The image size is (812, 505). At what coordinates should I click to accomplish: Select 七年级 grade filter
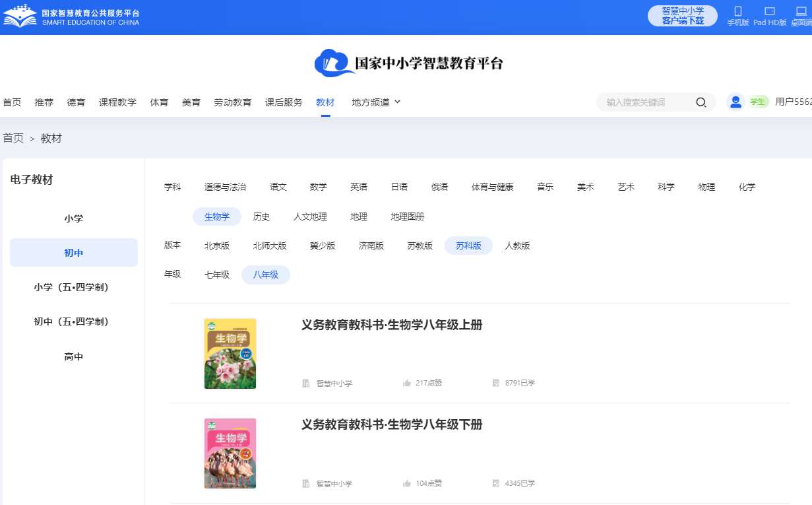click(217, 275)
